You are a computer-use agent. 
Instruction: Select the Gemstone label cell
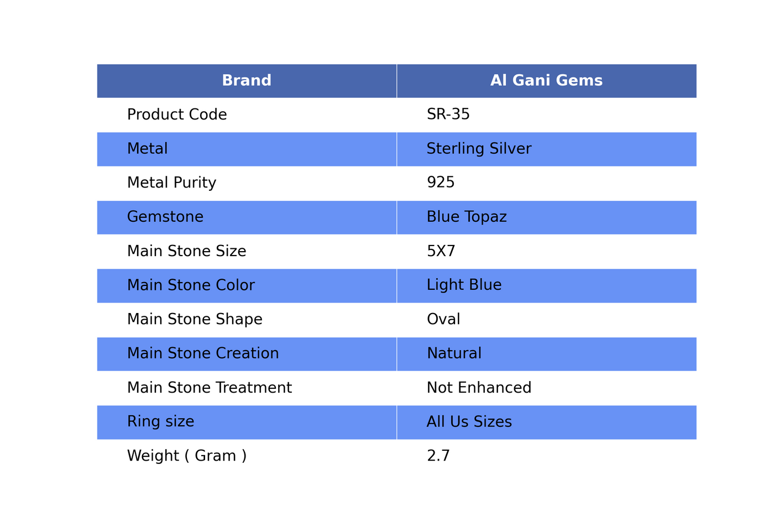tap(247, 217)
